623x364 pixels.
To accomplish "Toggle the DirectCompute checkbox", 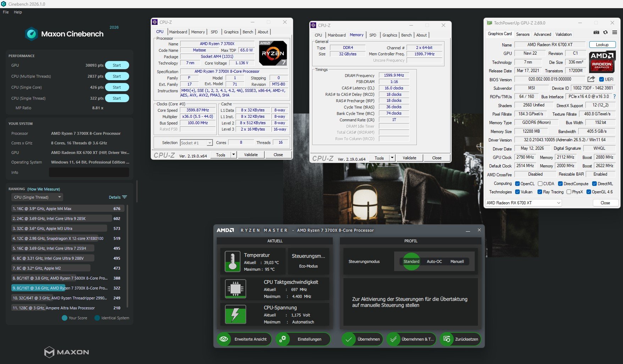I will tap(560, 184).
